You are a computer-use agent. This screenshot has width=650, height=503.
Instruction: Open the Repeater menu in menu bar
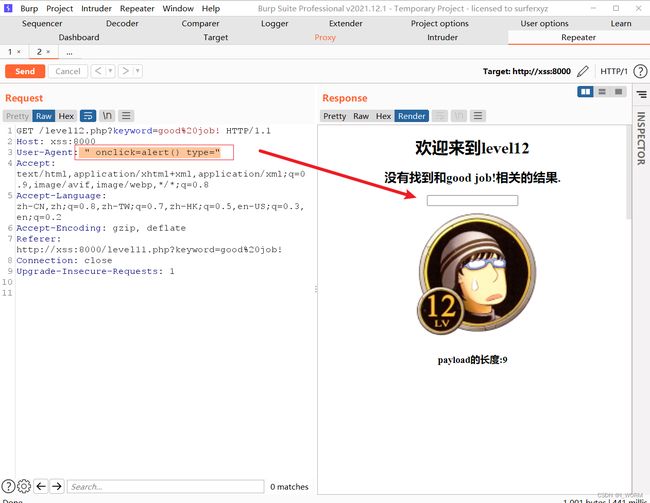[x=137, y=8]
